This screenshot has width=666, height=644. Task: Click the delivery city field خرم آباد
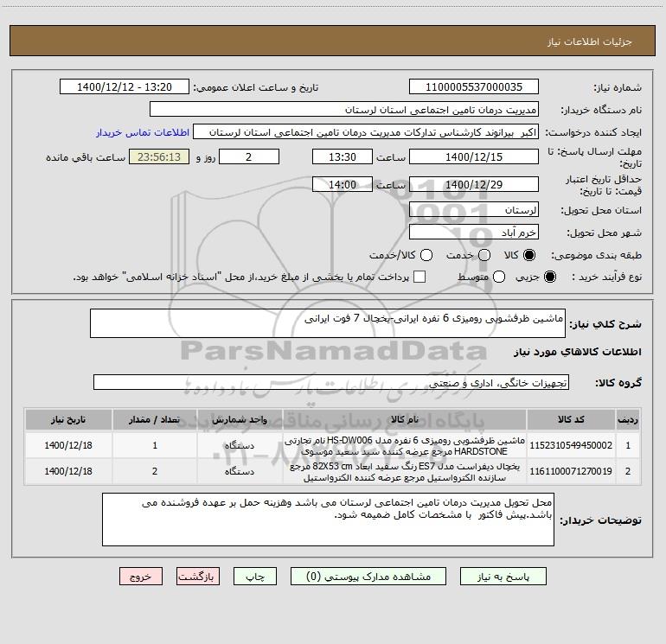tap(474, 233)
